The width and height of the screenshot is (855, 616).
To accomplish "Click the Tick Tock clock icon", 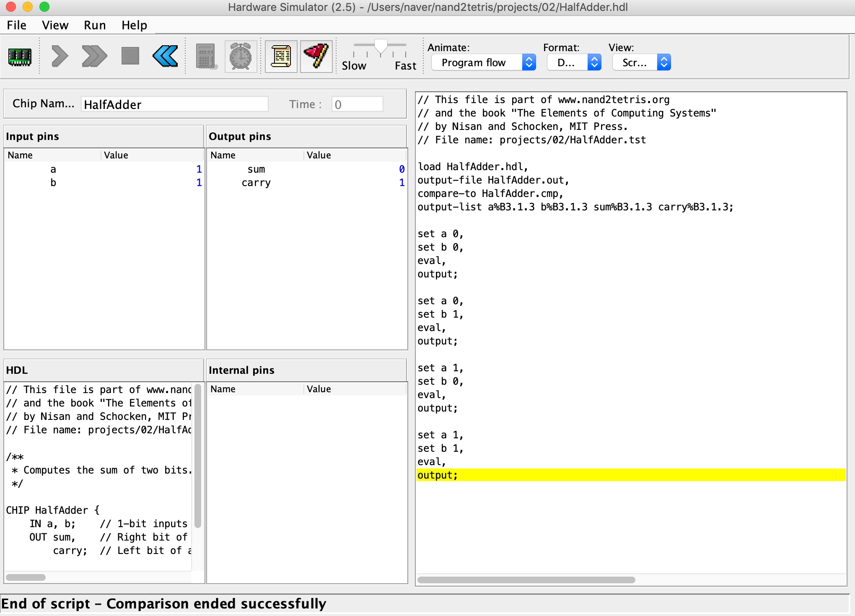I will (241, 56).
